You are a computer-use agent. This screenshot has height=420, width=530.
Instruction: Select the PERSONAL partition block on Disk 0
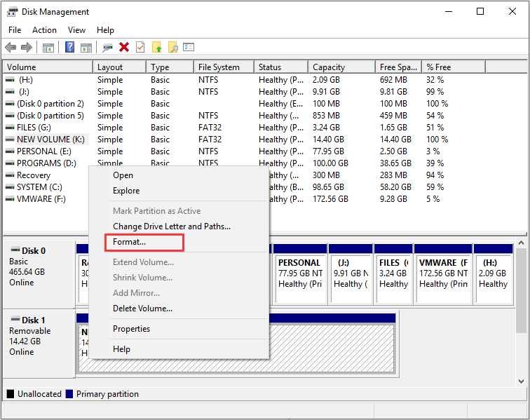point(299,273)
